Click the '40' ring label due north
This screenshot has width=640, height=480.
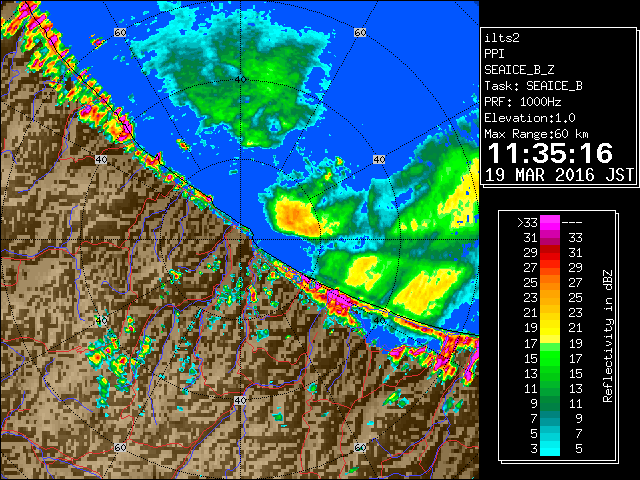tap(240, 79)
